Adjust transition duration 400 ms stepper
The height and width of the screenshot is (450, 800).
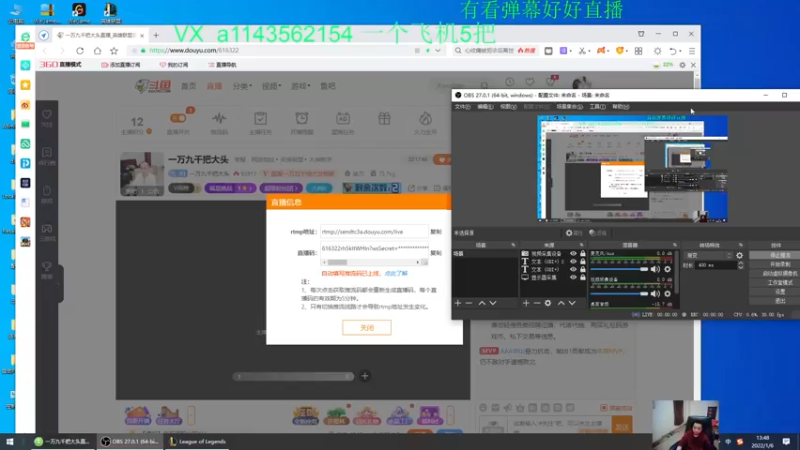click(x=740, y=265)
